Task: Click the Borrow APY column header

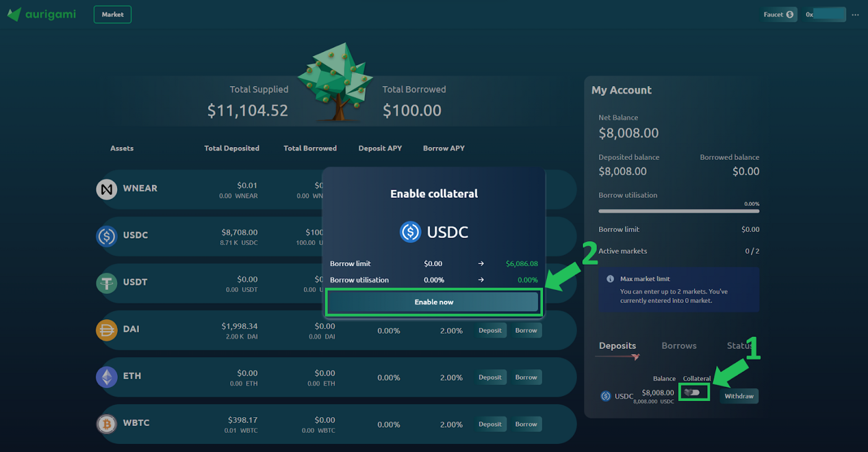Action: [444, 148]
